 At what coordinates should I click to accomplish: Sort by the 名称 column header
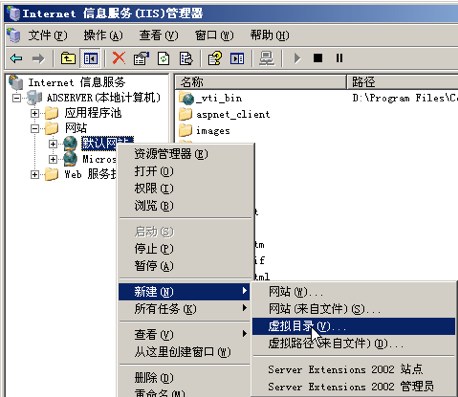point(261,82)
